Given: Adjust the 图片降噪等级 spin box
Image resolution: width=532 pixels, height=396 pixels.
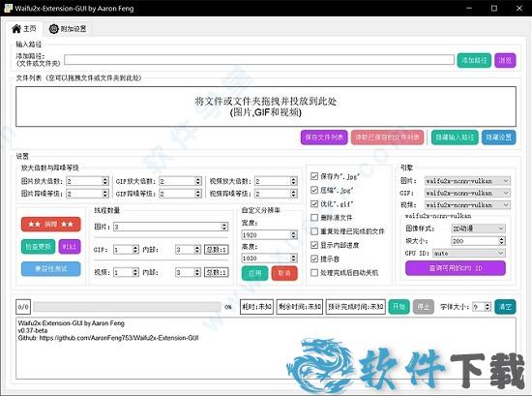Looking at the screenshot, I should [87, 194].
